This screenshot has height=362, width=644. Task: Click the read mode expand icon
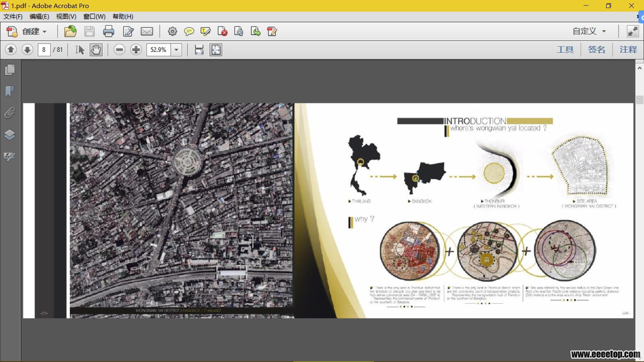[x=633, y=31]
